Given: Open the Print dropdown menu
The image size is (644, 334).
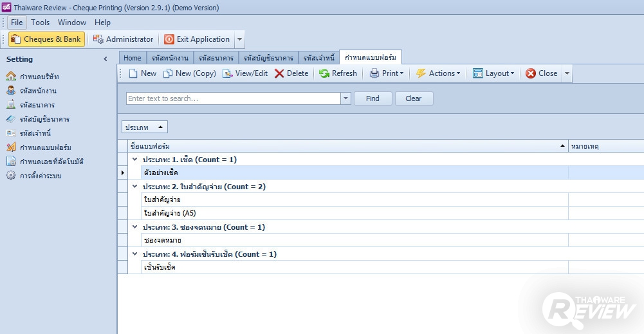Looking at the screenshot, I should (x=401, y=73).
